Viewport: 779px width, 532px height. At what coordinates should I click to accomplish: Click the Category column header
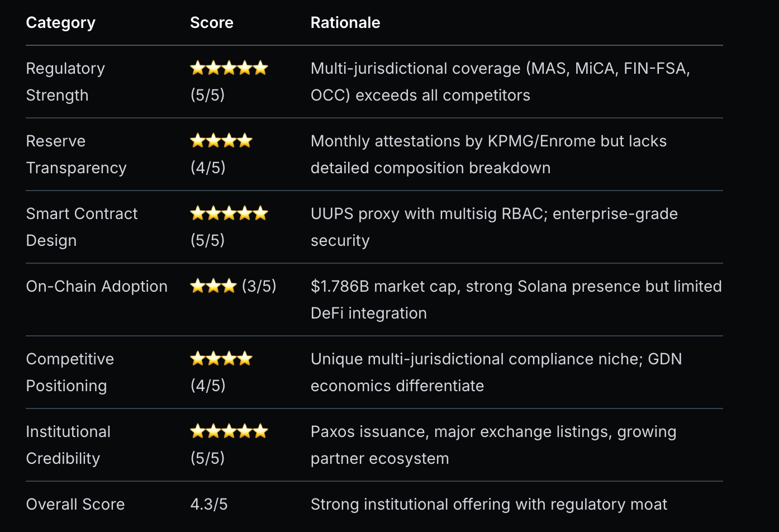pyautogui.click(x=61, y=22)
